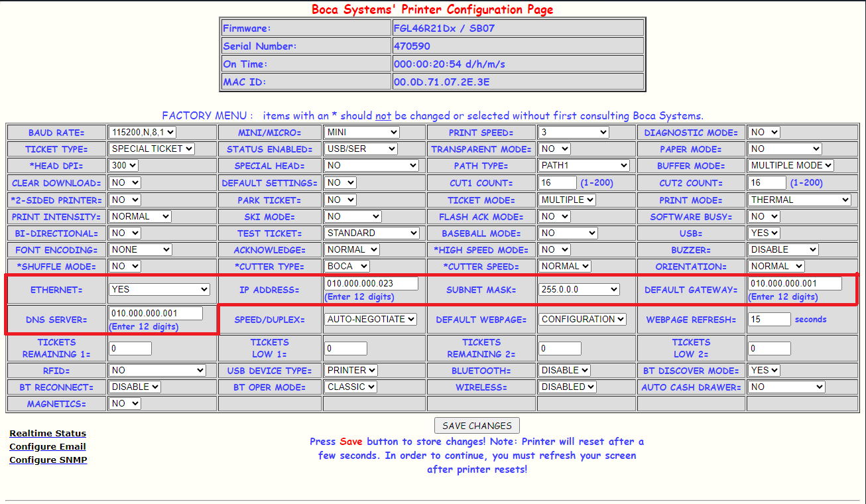
Task: Open the SUBNET MASK dropdown
Action: (579, 289)
